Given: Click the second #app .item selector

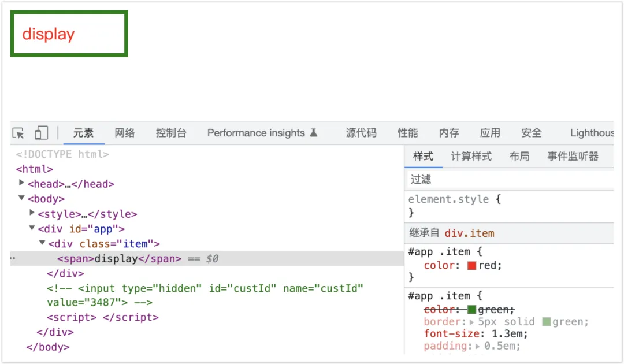Looking at the screenshot, I should click(440, 296).
